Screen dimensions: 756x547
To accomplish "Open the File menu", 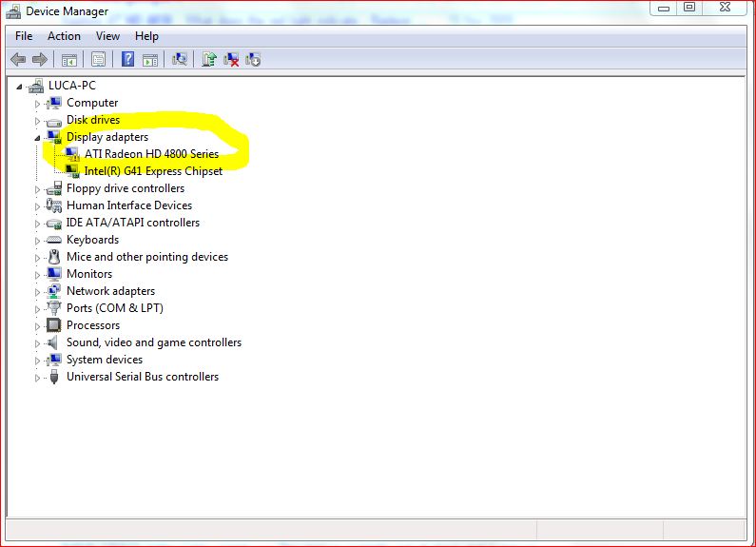I will pos(24,36).
